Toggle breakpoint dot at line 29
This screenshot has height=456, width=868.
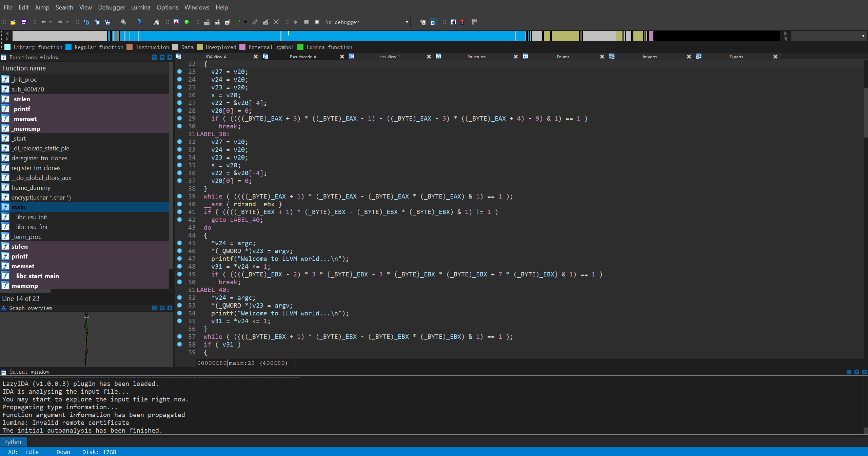[x=179, y=118]
